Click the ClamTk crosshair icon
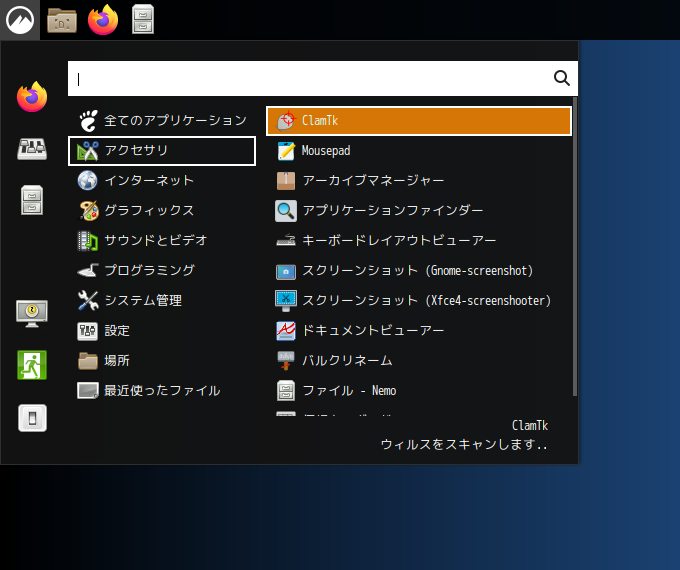The width and height of the screenshot is (680, 570). (286, 121)
